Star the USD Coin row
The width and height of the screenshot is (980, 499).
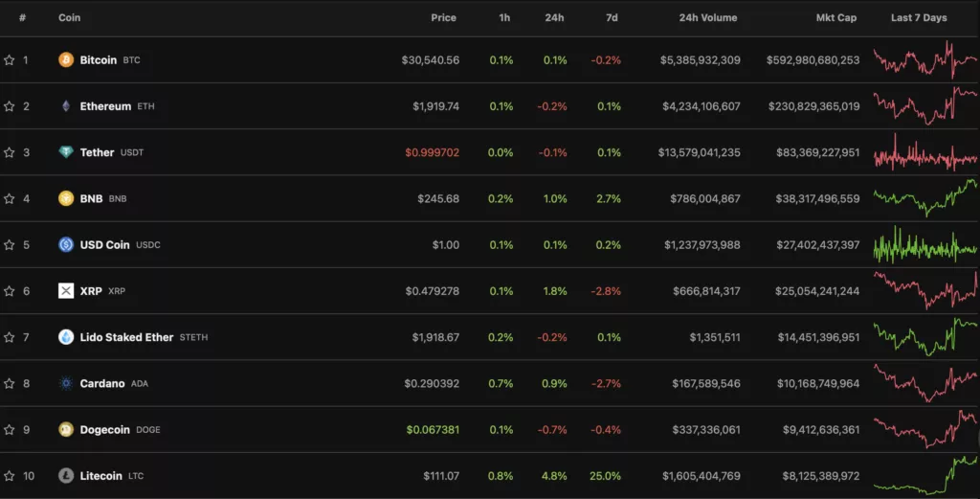(x=10, y=244)
